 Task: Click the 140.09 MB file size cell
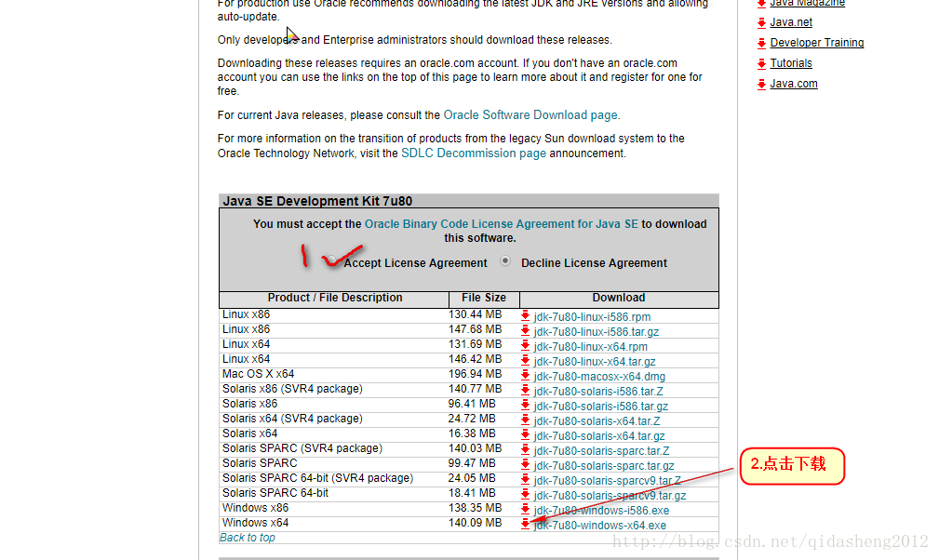pyautogui.click(x=475, y=522)
